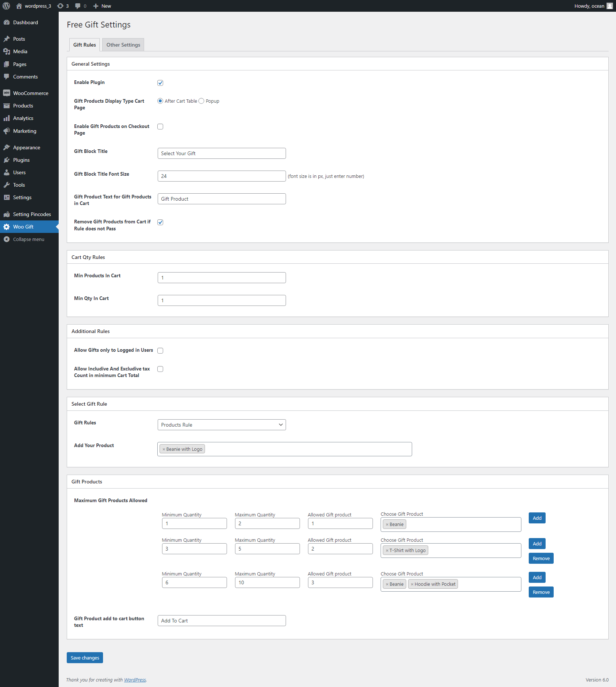
Task: Click the Plugins sidebar icon
Action: tap(7, 160)
